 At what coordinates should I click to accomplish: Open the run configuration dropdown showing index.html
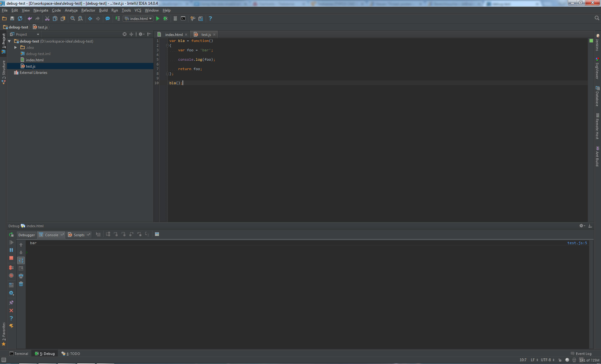tap(138, 18)
